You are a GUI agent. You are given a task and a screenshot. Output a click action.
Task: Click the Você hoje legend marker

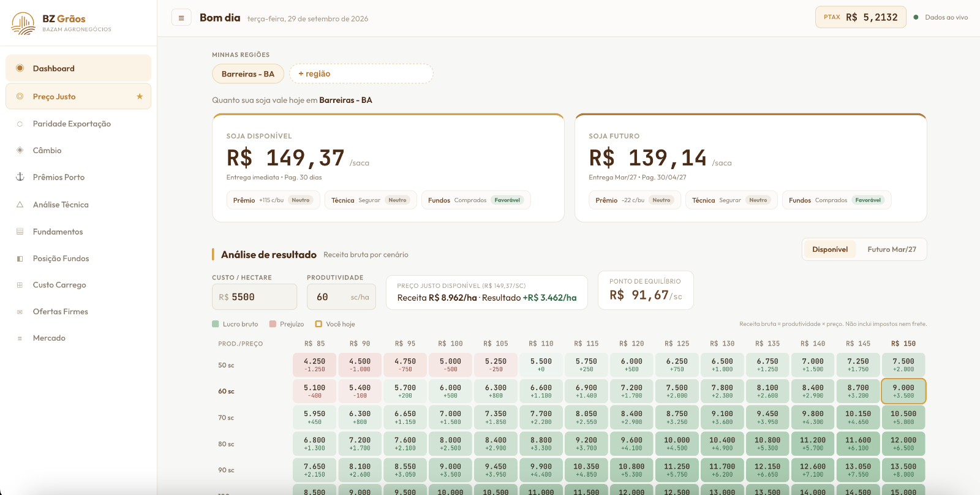click(x=318, y=324)
